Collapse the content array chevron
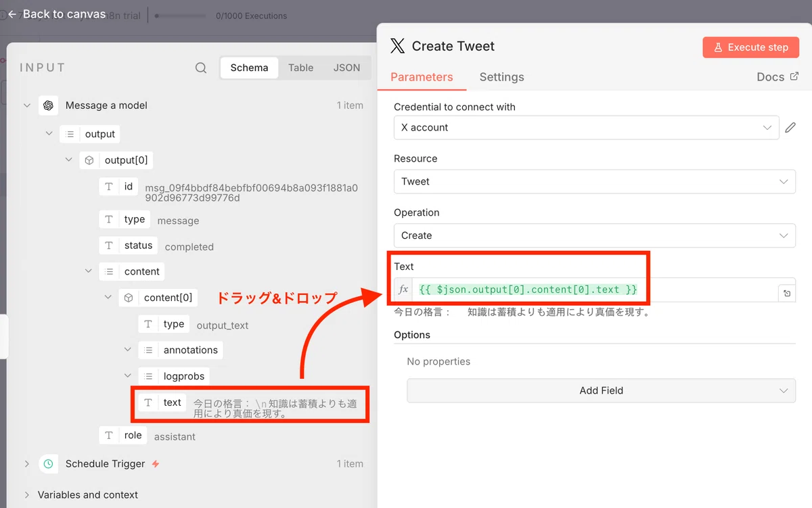This screenshot has height=508, width=812. point(88,271)
